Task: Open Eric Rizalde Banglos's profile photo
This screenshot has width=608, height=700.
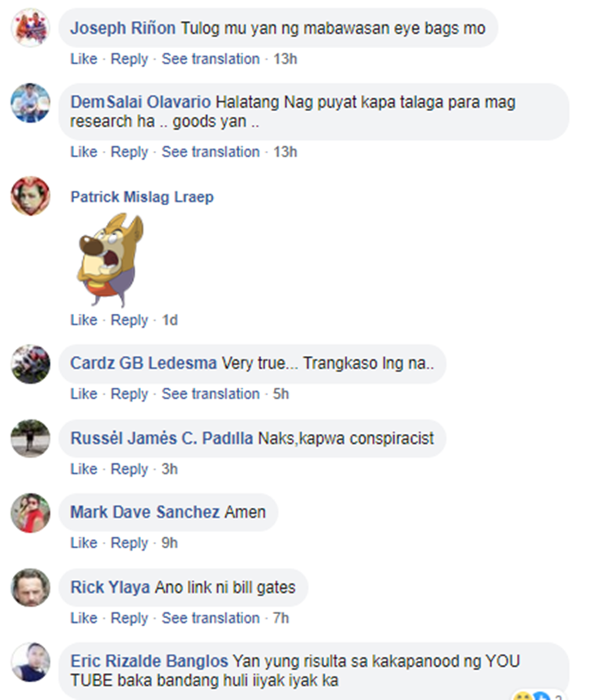Action: 30,662
